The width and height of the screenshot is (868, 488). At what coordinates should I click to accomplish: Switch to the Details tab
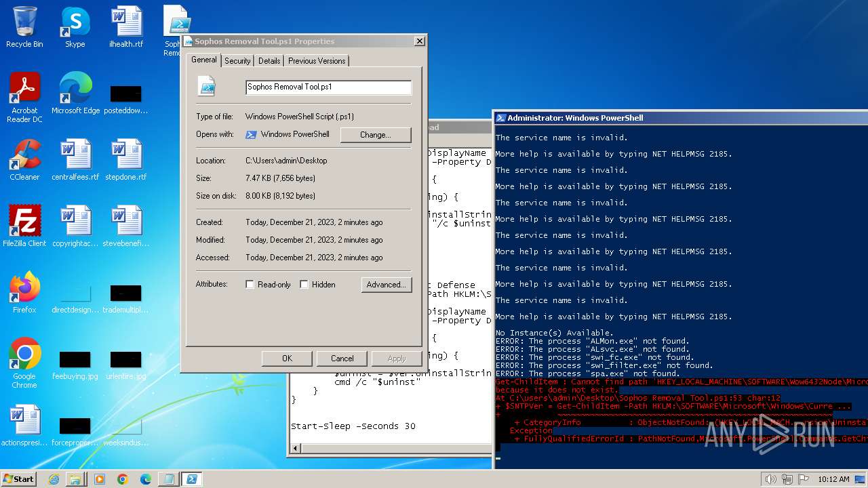point(269,61)
